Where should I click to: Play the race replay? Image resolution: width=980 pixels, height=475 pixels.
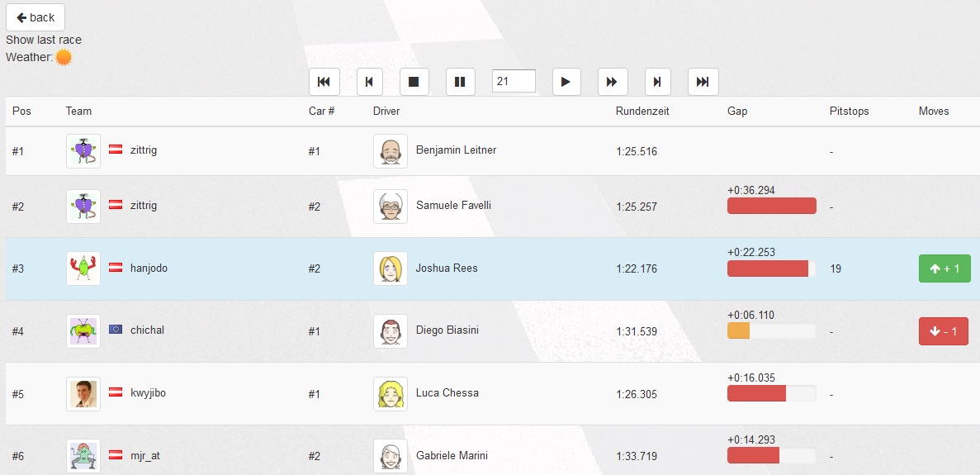pos(566,82)
